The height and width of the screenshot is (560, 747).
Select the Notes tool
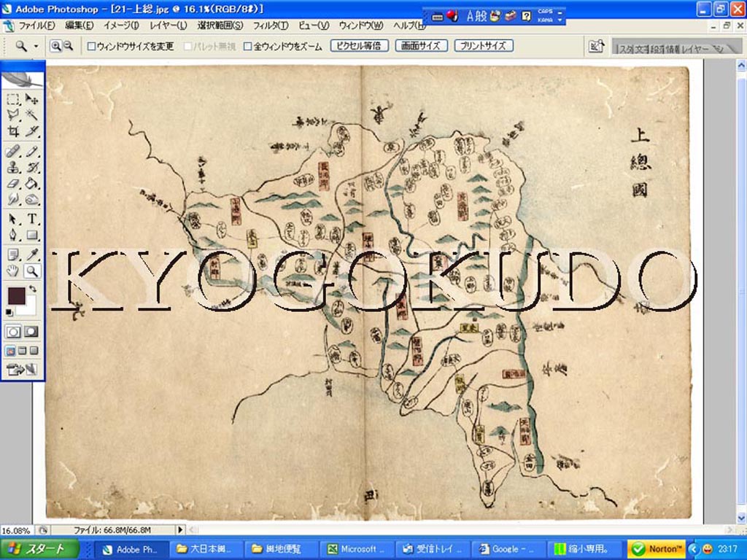(13, 254)
